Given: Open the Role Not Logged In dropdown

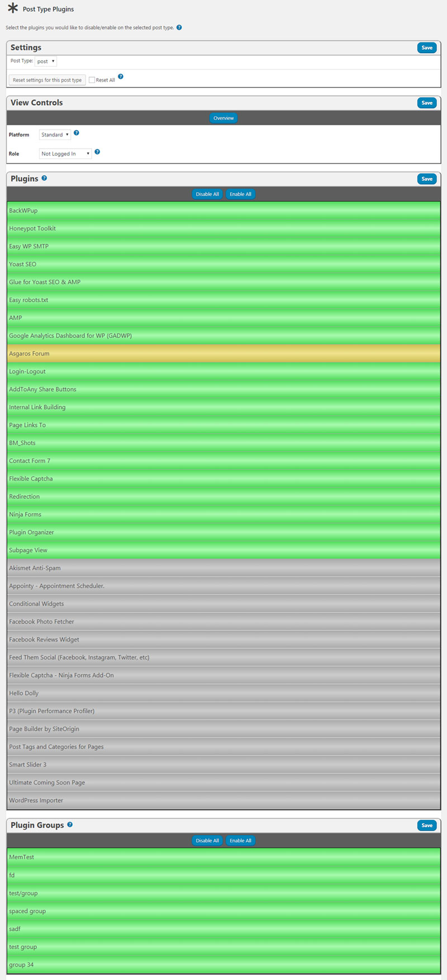Looking at the screenshot, I should [65, 153].
